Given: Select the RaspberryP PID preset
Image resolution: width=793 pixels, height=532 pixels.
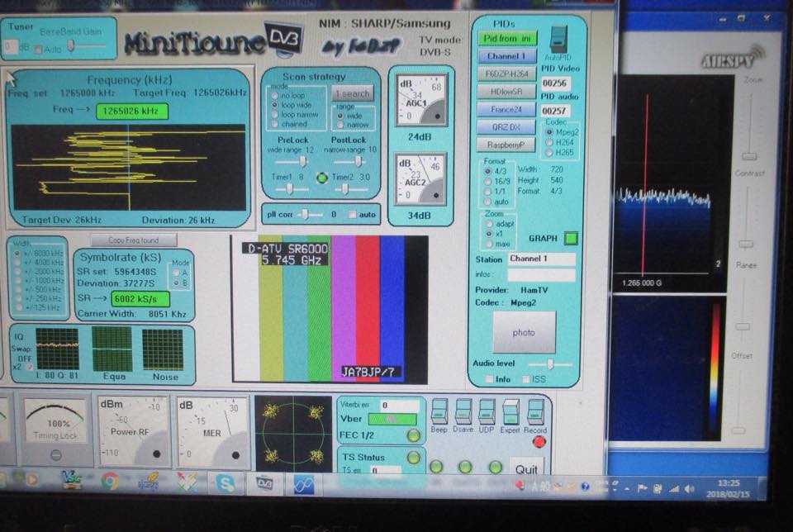Looking at the screenshot, I should click(x=506, y=145).
